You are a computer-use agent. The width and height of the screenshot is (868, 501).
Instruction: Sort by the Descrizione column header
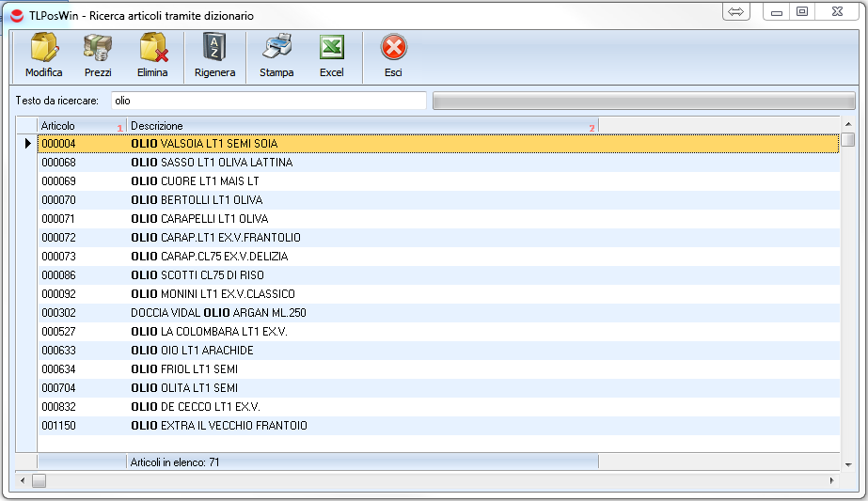point(362,125)
